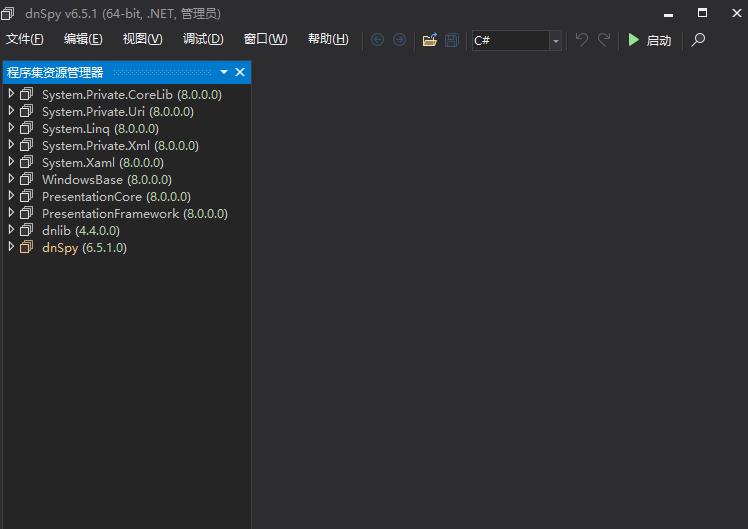Open the 编辑(E) menu

pyautogui.click(x=83, y=39)
